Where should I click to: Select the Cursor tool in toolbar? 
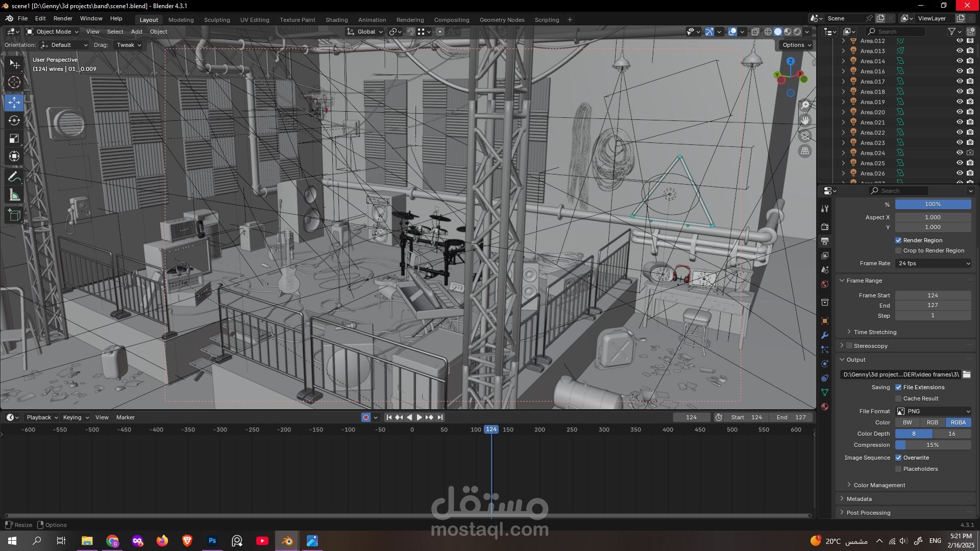[14, 82]
